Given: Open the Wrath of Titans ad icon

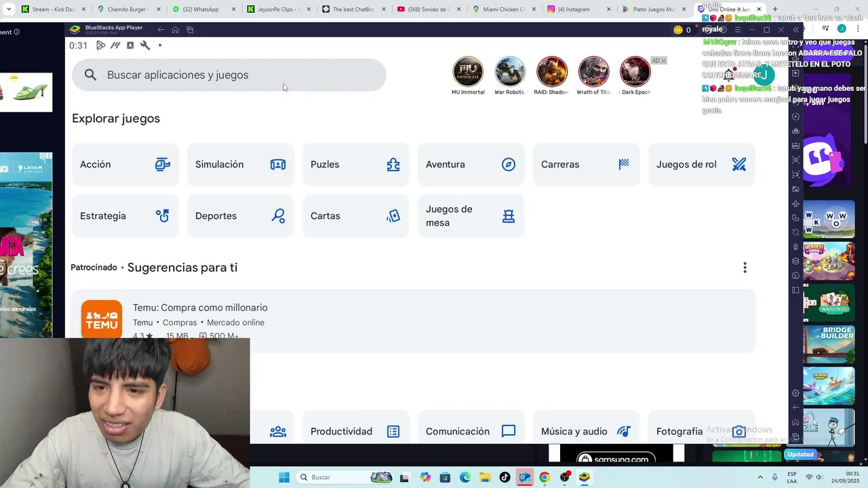Looking at the screenshot, I should (593, 72).
